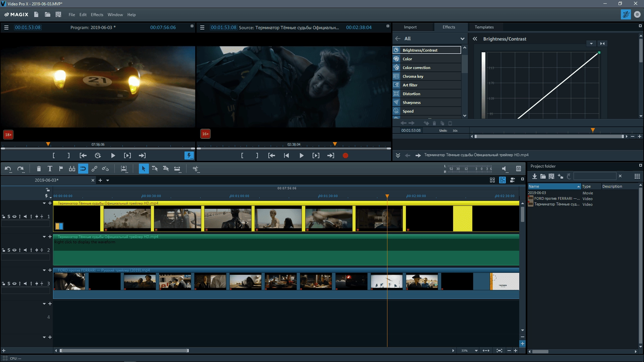Click the open project folder icon

click(48, 14)
